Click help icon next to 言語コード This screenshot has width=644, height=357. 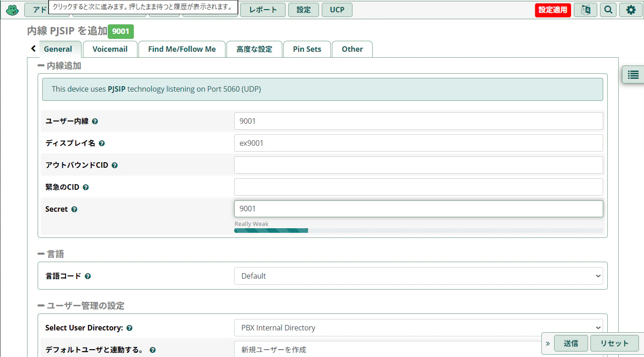tap(88, 276)
